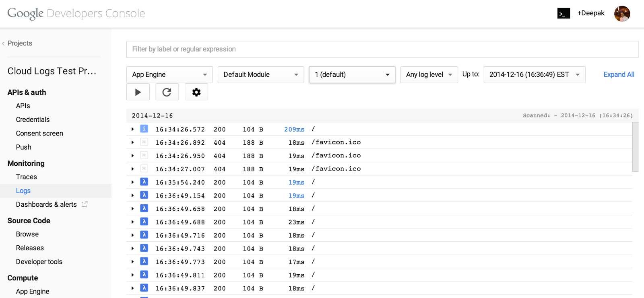Click level icon on 16:34:26.892 entry

[144, 142]
